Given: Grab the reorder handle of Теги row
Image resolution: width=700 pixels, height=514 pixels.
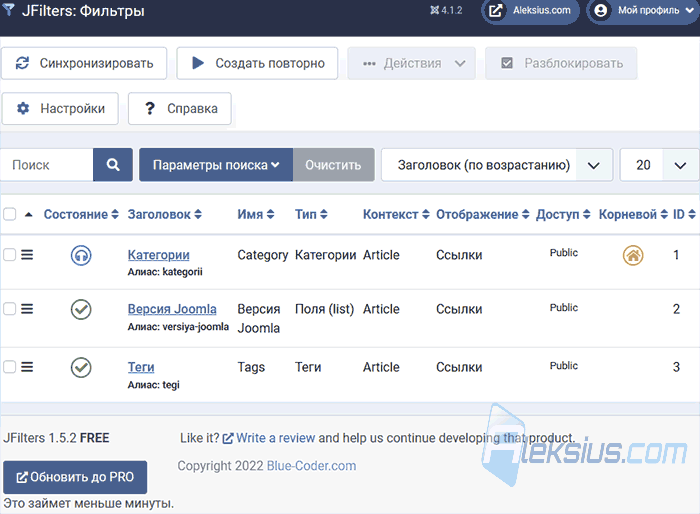Looking at the screenshot, I should [27, 367].
